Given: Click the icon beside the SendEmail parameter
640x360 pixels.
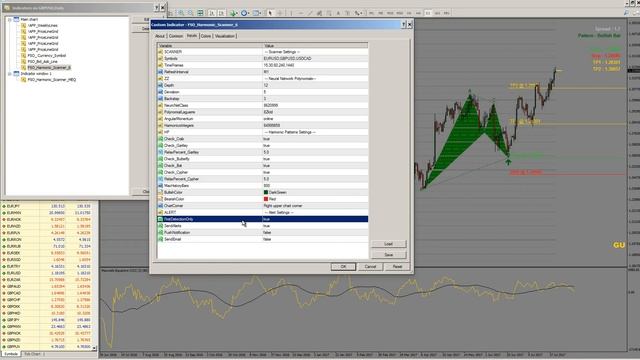Looking at the screenshot, I should 160,239.
